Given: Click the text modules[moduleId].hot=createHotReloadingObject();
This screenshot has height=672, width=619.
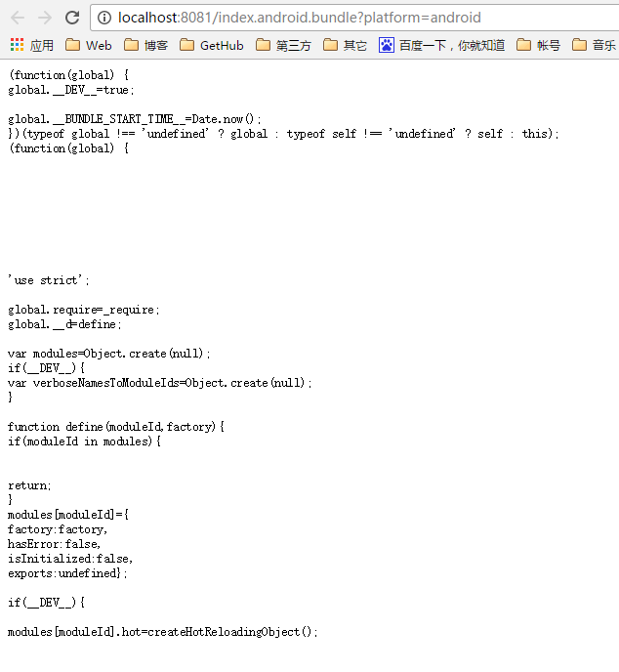Looking at the screenshot, I should point(163,632).
